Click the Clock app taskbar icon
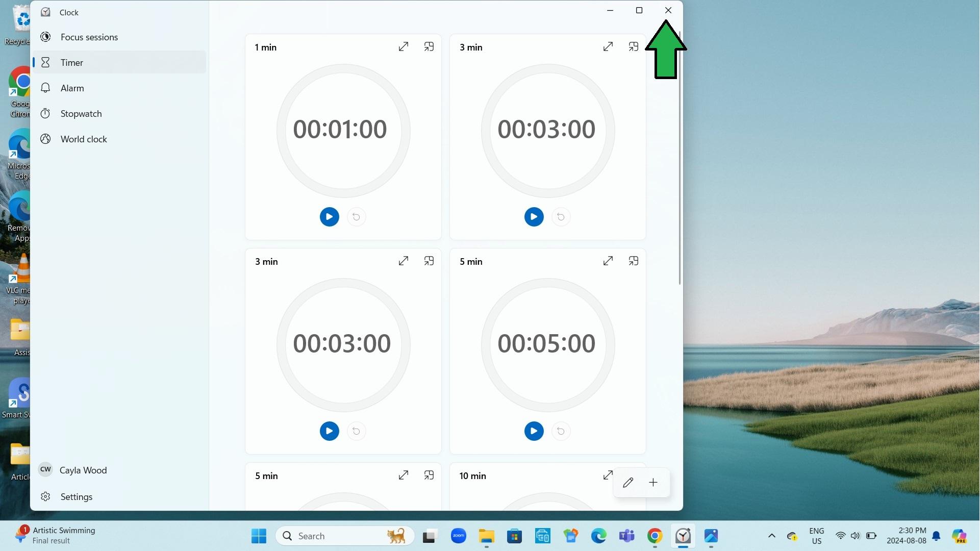 point(683,536)
